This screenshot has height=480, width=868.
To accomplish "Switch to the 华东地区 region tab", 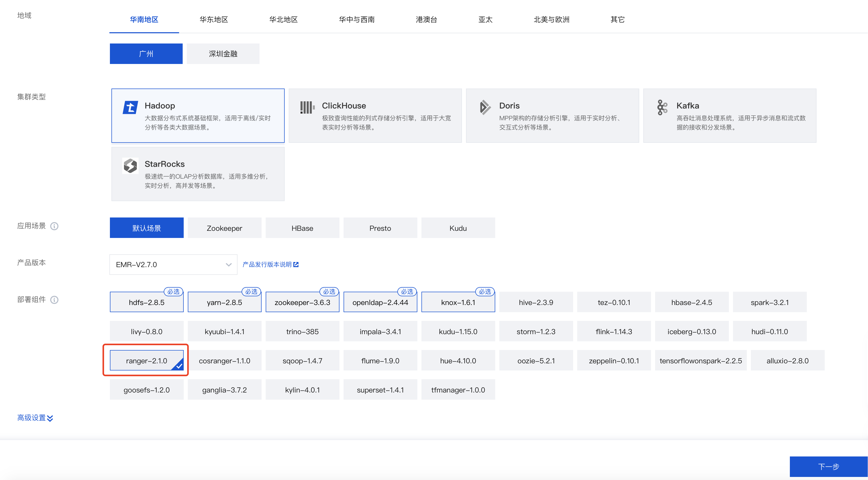I will (x=214, y=19).
